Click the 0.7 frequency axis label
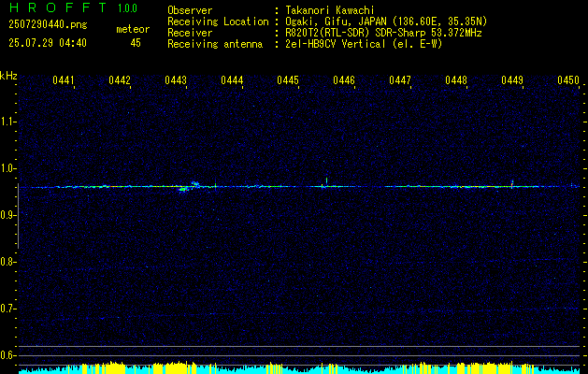The height and width of the screenshot is (374, 588). 7,309
